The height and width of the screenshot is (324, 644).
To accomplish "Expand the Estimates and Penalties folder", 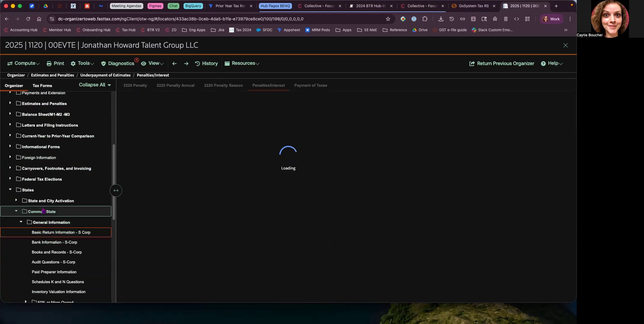I will click(10, 103).
